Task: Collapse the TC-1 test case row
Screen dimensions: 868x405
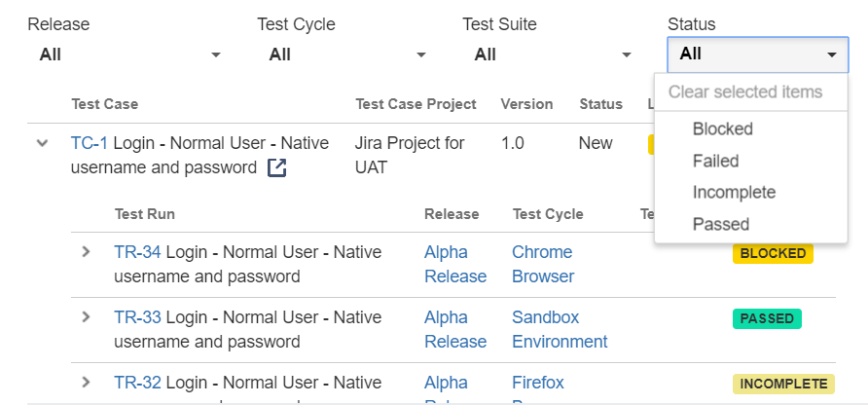Action: tap(42, 143)
